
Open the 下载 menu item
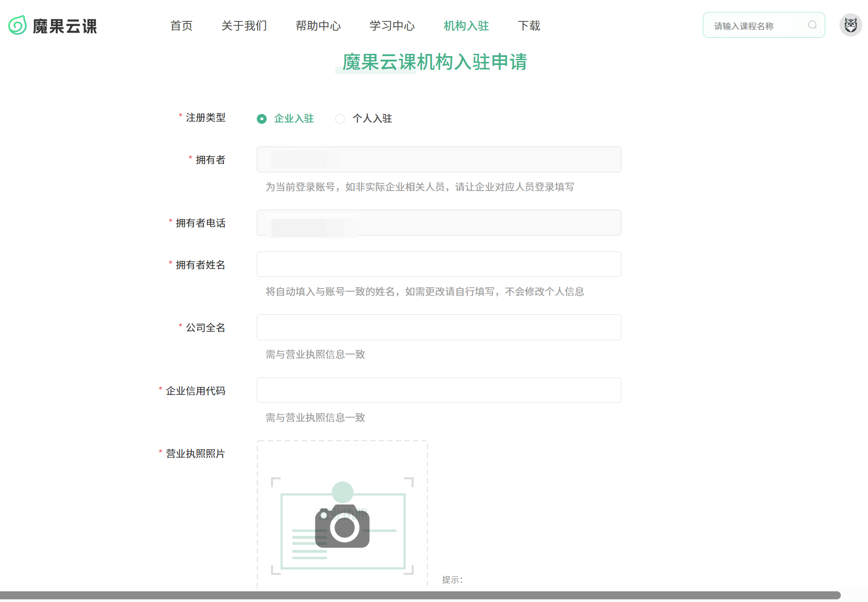coord(529,26)
